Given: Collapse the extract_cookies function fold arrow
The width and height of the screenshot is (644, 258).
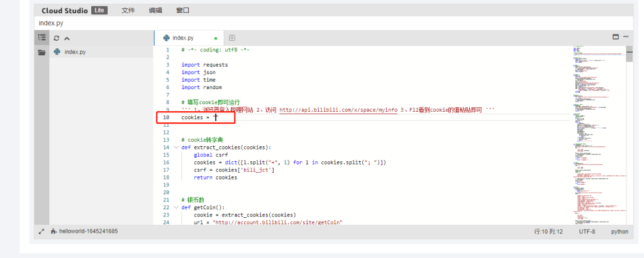Looking at the screenshot, I should tap(176, 148).
